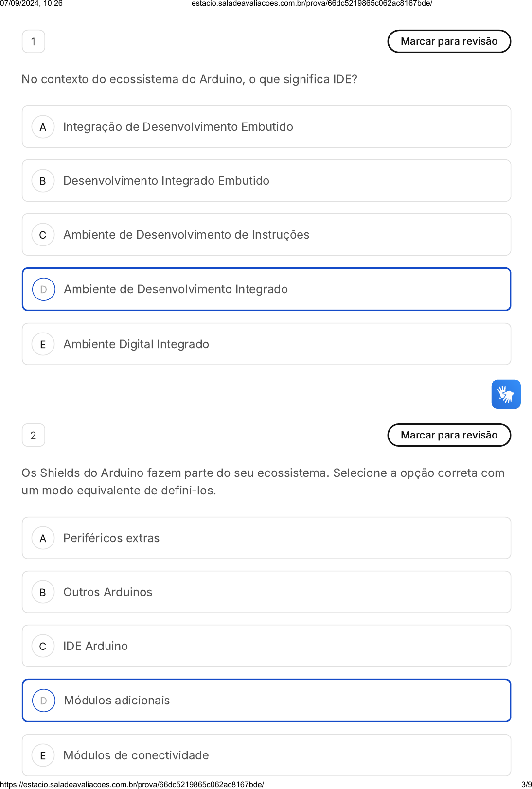The image size is (532, 789).
Task: Click the letter A circle in question 2
Action: [x=43, y=538]
